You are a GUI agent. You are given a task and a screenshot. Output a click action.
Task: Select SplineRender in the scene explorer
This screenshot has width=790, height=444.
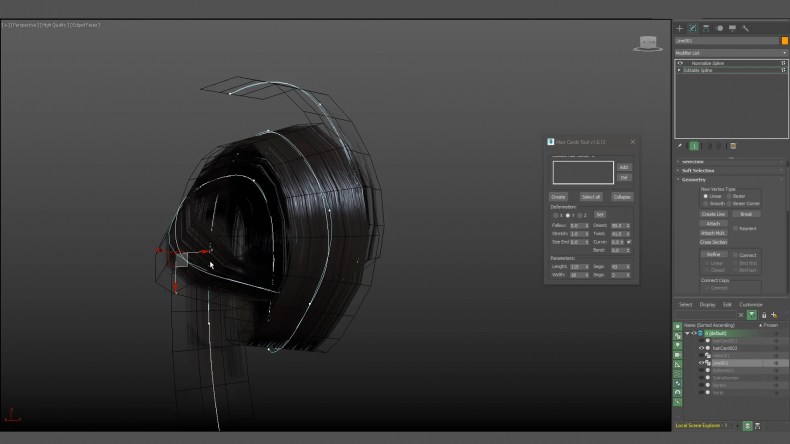coord(726,378)
